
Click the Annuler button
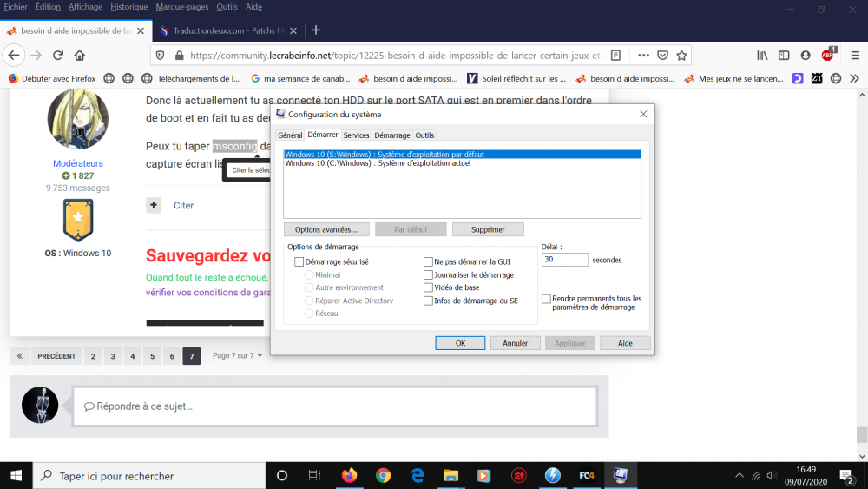coord(515,343)
